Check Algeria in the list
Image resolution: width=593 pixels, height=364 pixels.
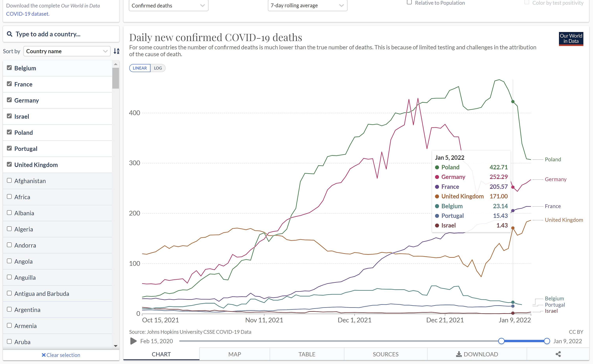[9, 229]
